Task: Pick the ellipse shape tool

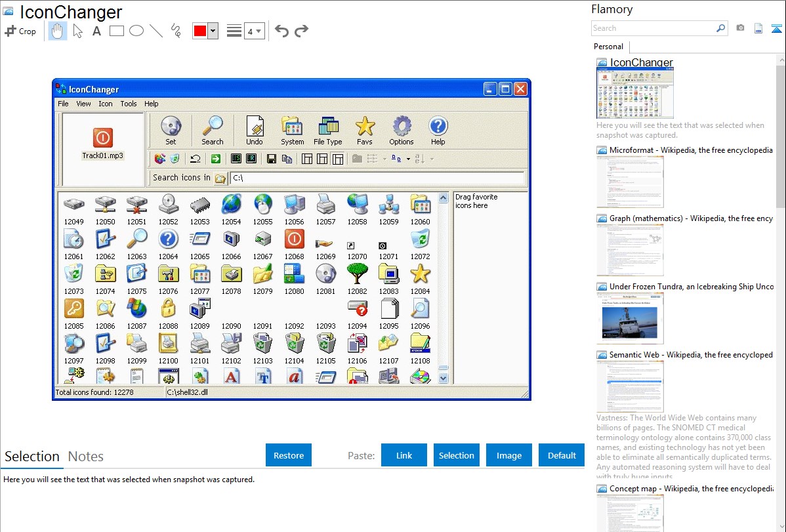Action: click(x=136, y=31)
